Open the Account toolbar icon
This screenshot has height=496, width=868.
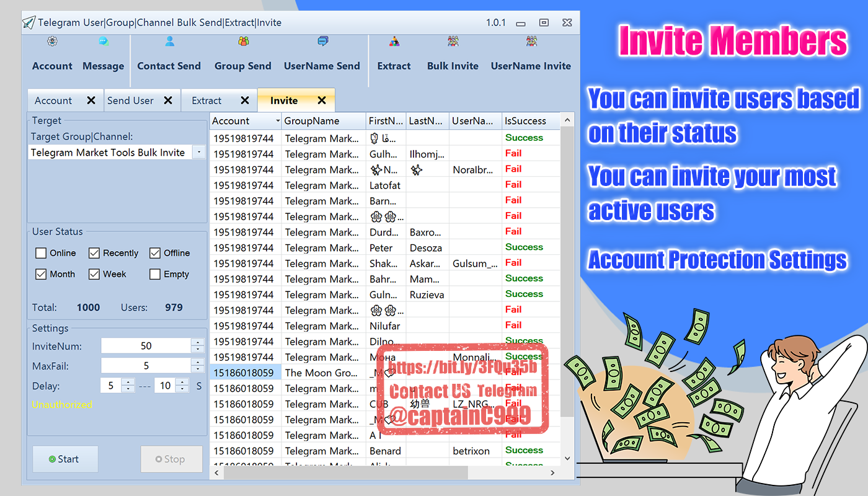pyautogui.click(x=52, y=55)
